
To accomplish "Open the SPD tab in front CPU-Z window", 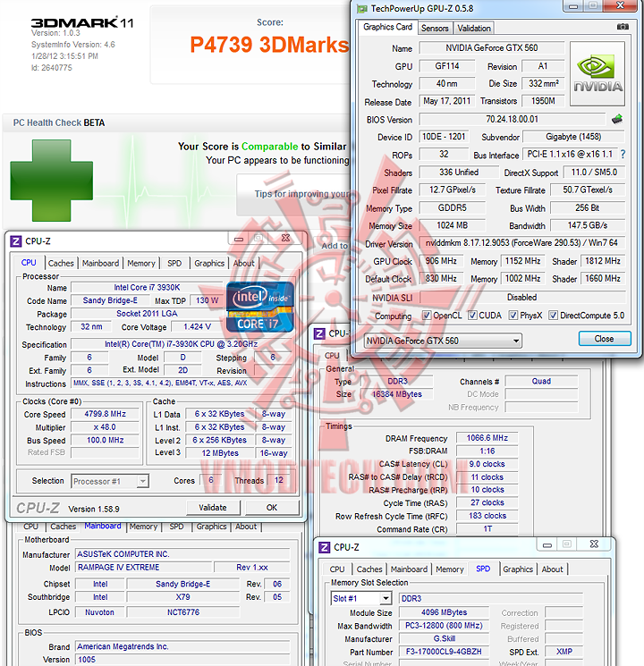I will click(174, 264).
